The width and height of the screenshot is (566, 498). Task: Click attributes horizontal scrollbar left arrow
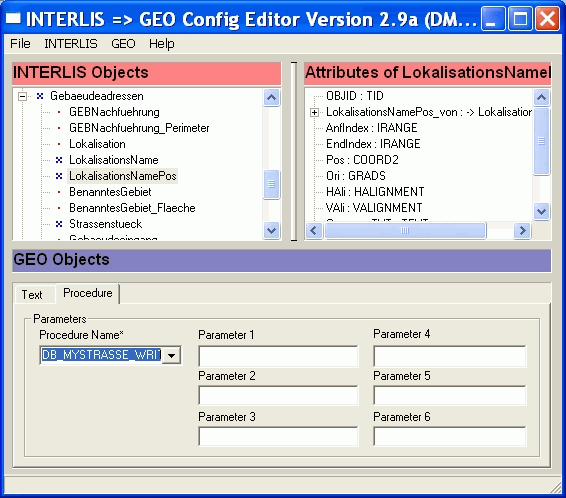coord(314,230)
